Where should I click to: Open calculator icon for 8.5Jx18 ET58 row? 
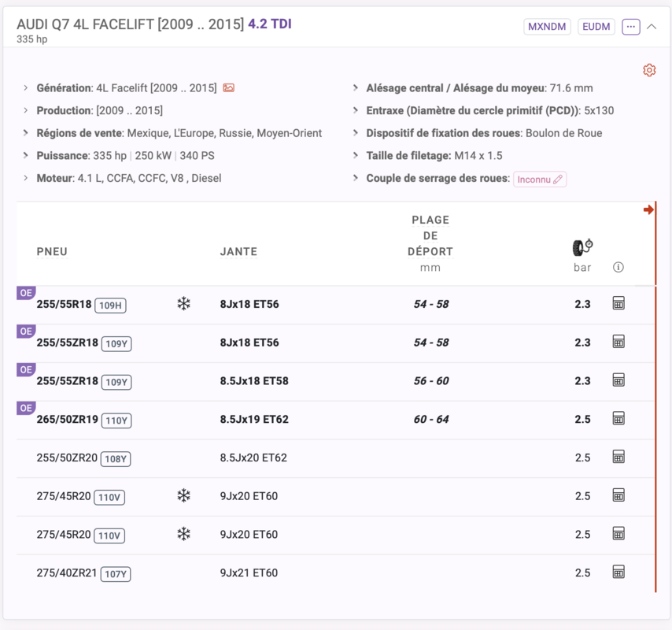pos(618,380)
